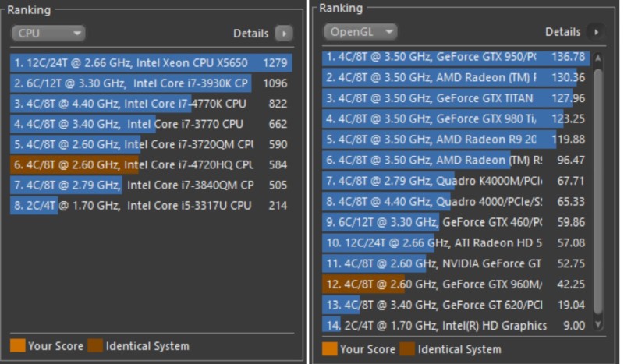Click the Details label in OpenGL panel

[562, 32]
